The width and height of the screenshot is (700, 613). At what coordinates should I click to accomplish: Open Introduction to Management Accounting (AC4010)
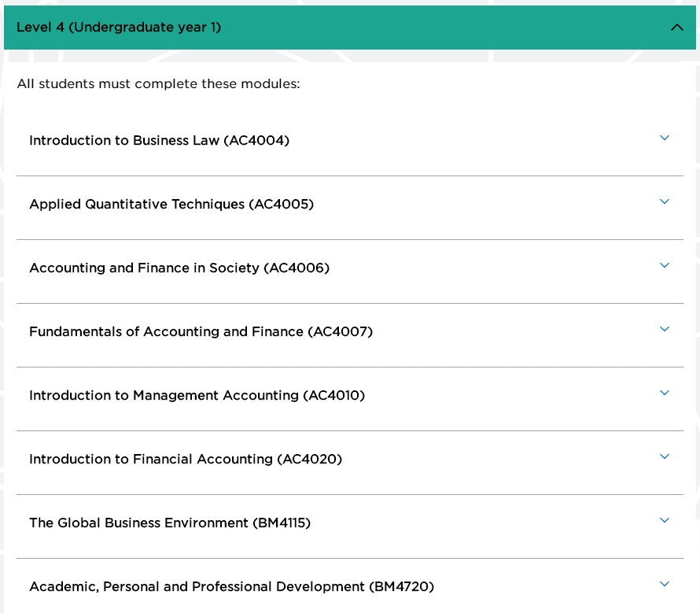tap(197, 396)
